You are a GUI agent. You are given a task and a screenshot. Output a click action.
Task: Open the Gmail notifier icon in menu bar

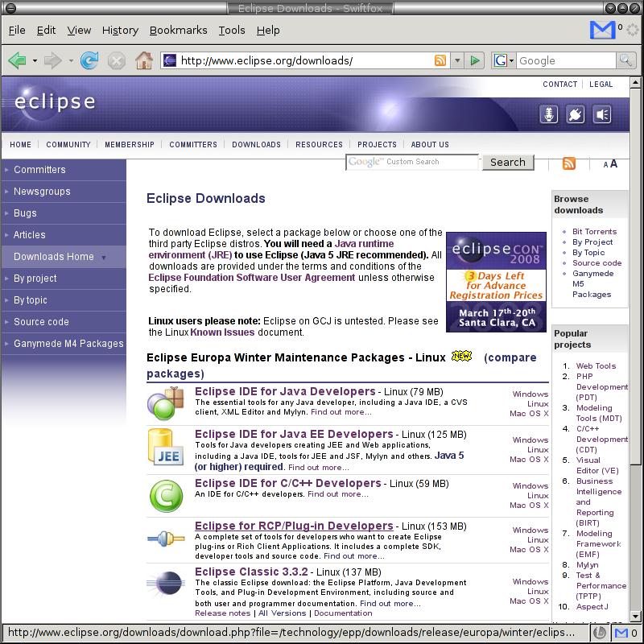click(602, 30)
